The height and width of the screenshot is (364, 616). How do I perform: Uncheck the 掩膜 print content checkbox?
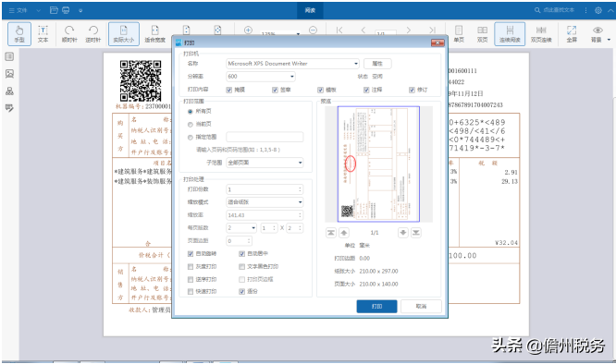click(x=229, y=90)
